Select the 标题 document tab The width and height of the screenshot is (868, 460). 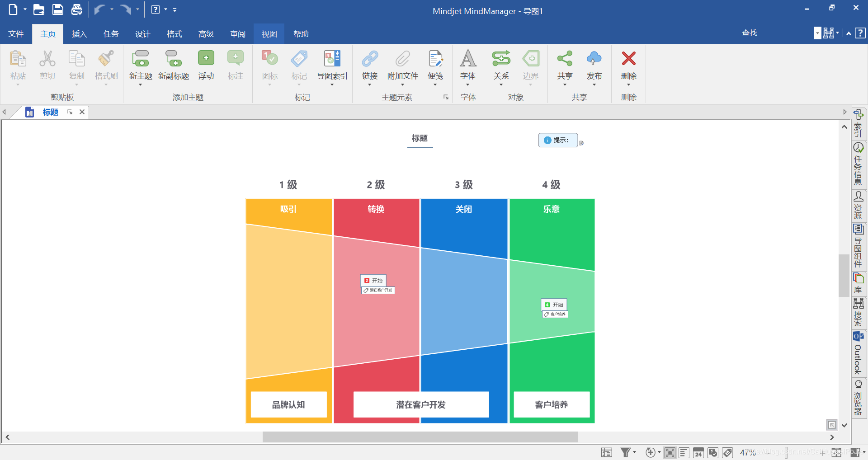[50, 112]
